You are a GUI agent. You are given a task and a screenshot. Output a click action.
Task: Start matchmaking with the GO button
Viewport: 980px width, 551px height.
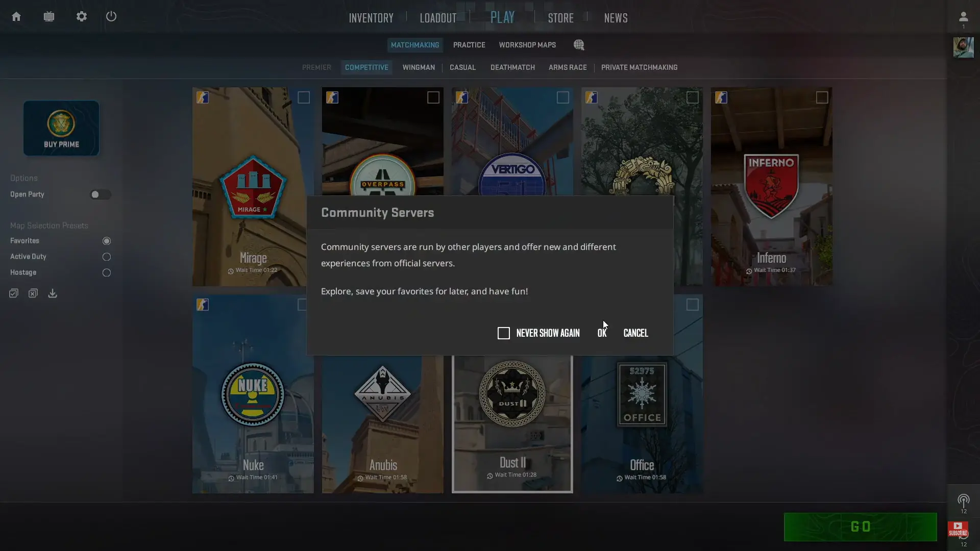coord(860,527)
